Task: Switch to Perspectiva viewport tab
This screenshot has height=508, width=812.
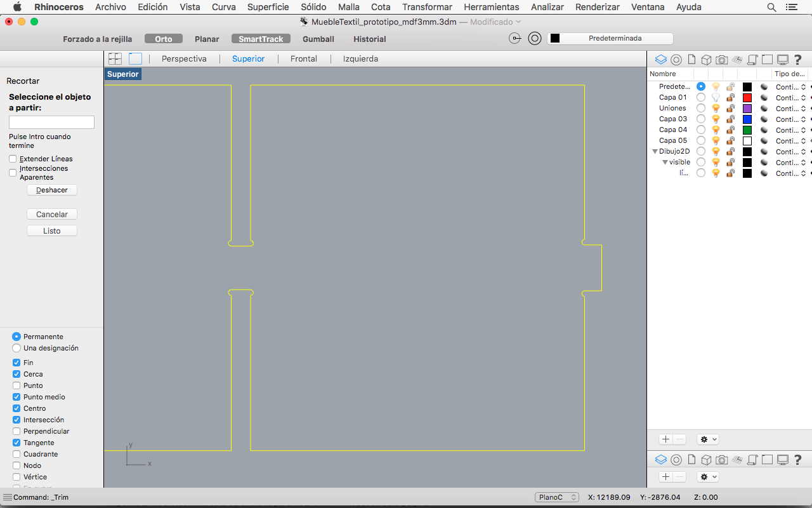Action: 184,58
